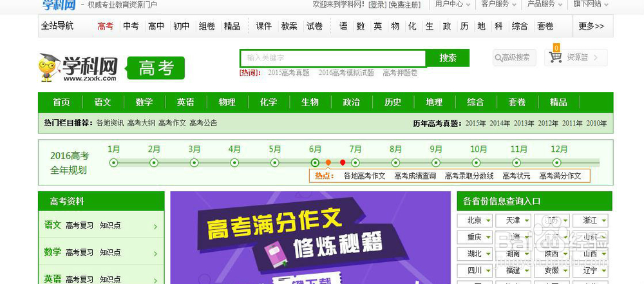Expand the 客户服务 top menu

tap(499, 4)
